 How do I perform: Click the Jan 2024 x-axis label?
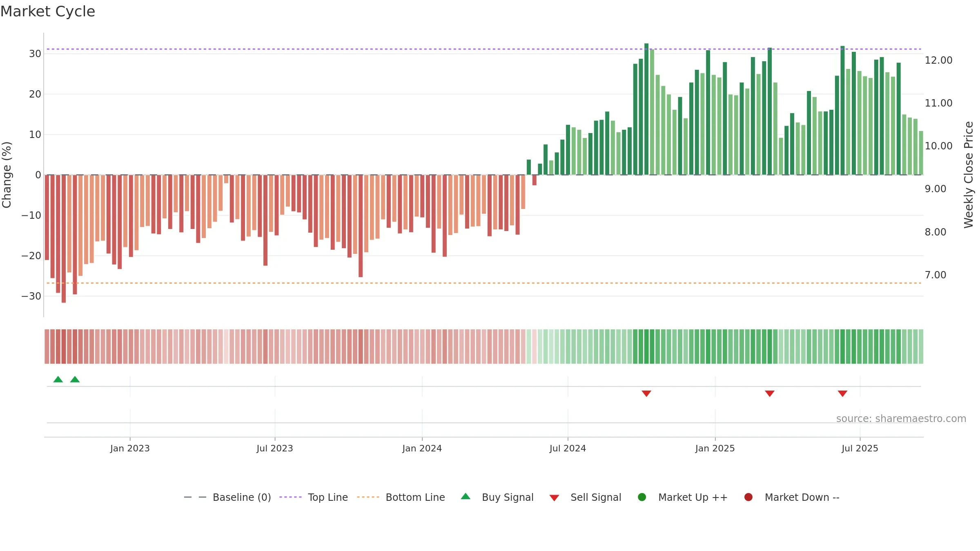point(422,448)
